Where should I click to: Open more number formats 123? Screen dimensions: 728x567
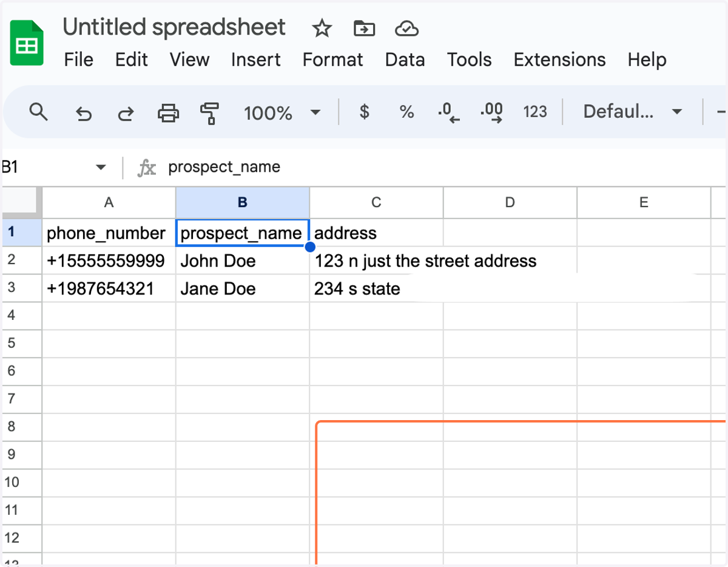[535, 112]
